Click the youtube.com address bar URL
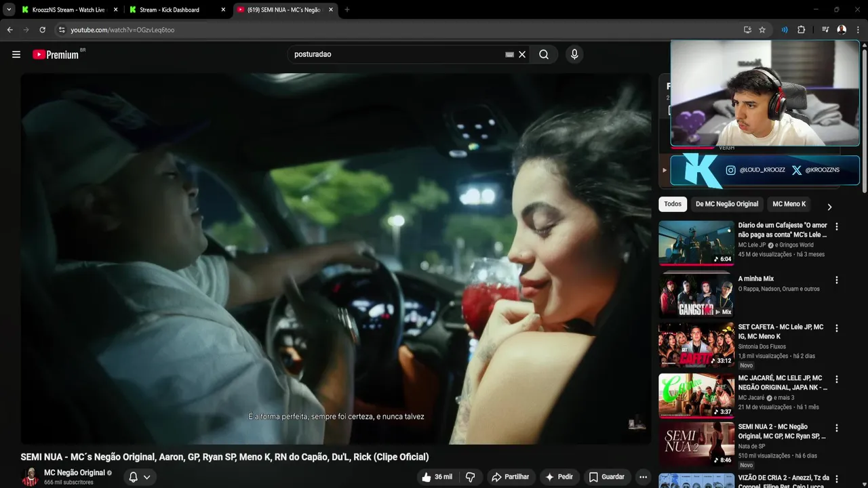The image size is (868, 488). pos(123,30)
